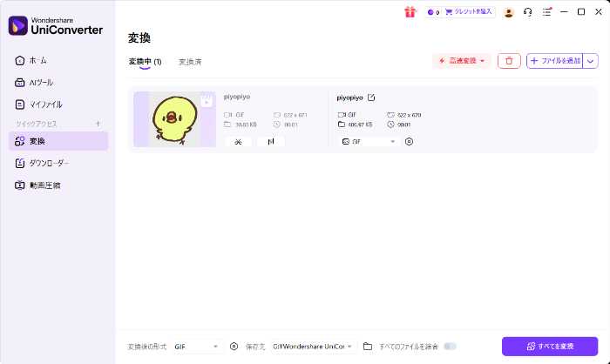Viewport: 610px width, 364px height.
Task: Rename output file piyopiyo with edit icon
Action: [x=370, y=98]
